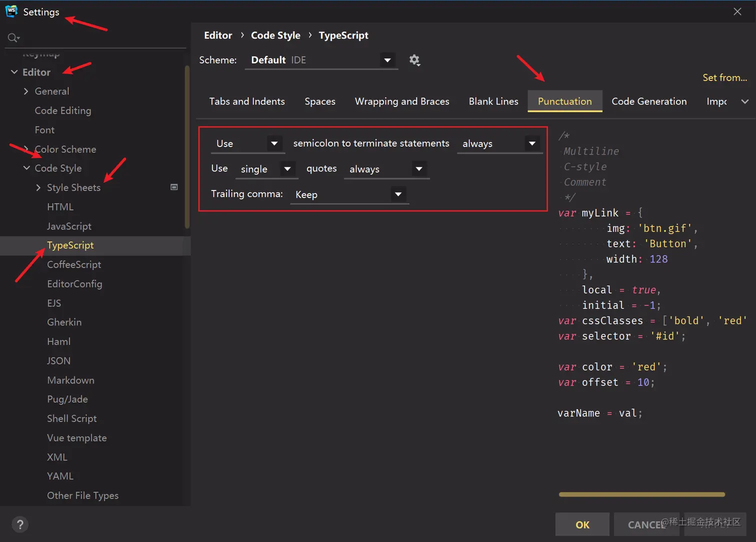Show hidden tabs with the chevron arrow
The image size is (756, 542).
tap(745, 101)
